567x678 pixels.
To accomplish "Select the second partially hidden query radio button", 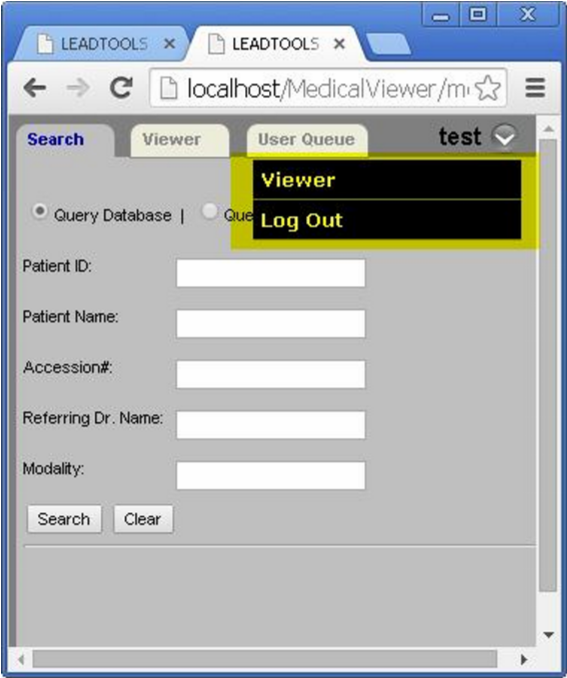I will [210, 211].
